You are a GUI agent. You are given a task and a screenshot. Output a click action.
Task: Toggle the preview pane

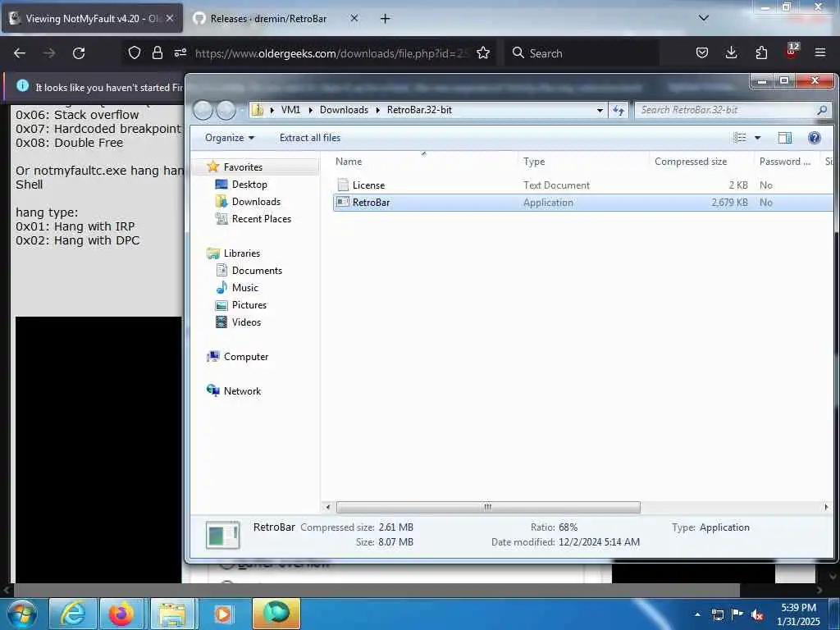click(785, 138)
